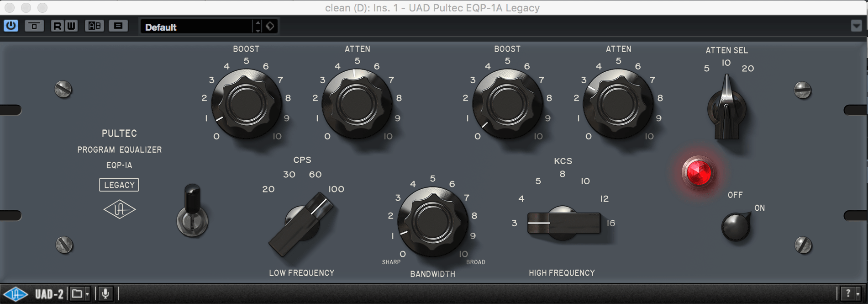The width and height of the screenshot is (868, 304).
Task: Select 60 on the CPS selector
Action: pyautogui.click(x=315, y=175)
